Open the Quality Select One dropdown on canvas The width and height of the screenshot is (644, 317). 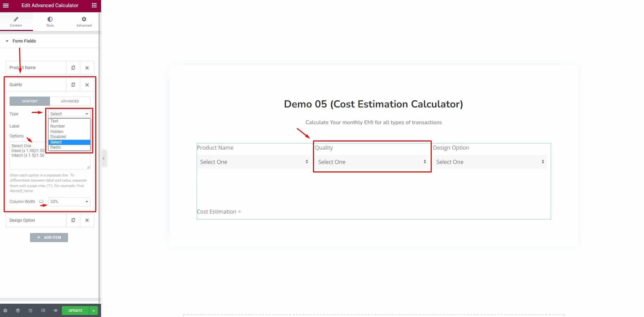tap(371, 162)
